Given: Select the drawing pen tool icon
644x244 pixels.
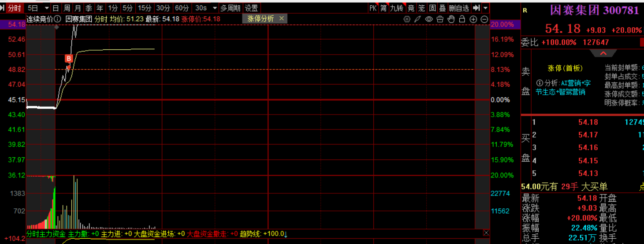Looking at the screenshot, I should click(417, 19).
